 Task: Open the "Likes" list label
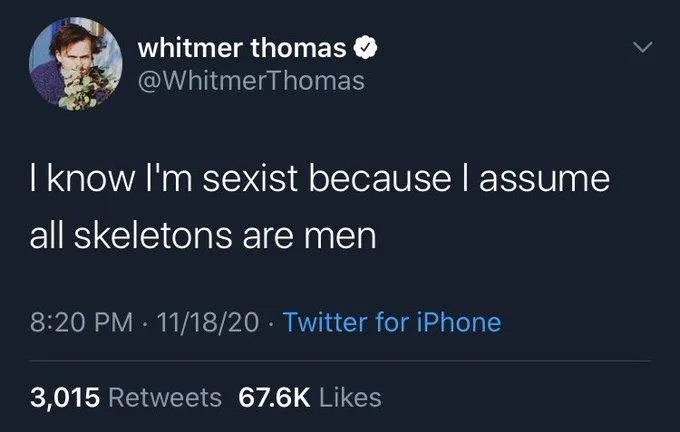(x=349, y=397)
